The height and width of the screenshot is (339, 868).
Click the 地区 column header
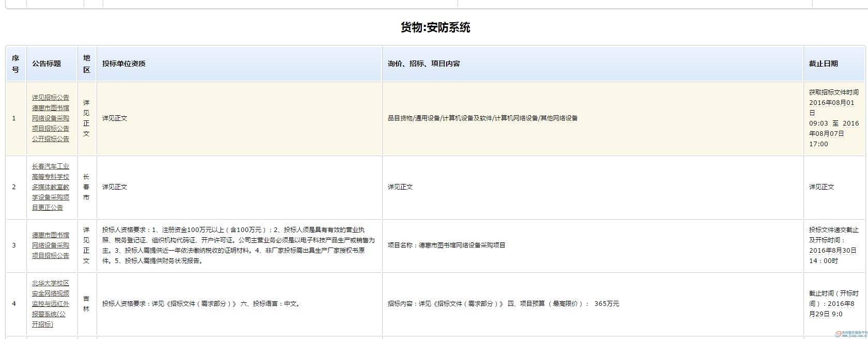click(x=86, y=64)
